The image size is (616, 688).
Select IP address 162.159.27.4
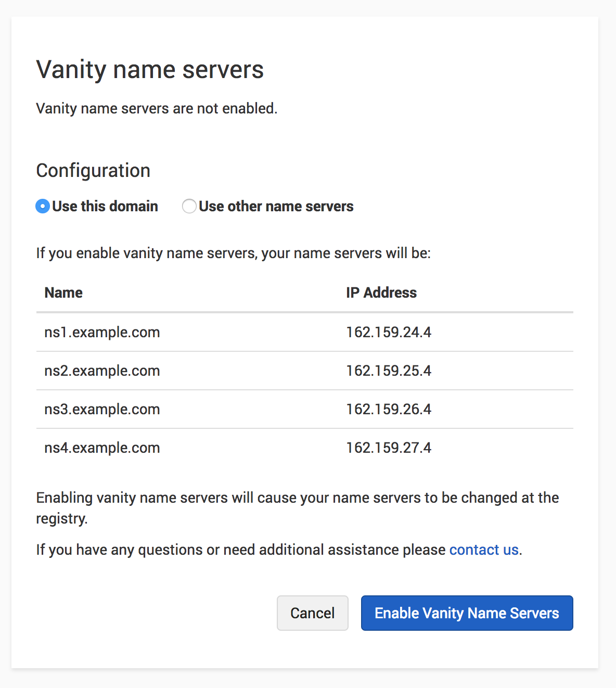389,448
